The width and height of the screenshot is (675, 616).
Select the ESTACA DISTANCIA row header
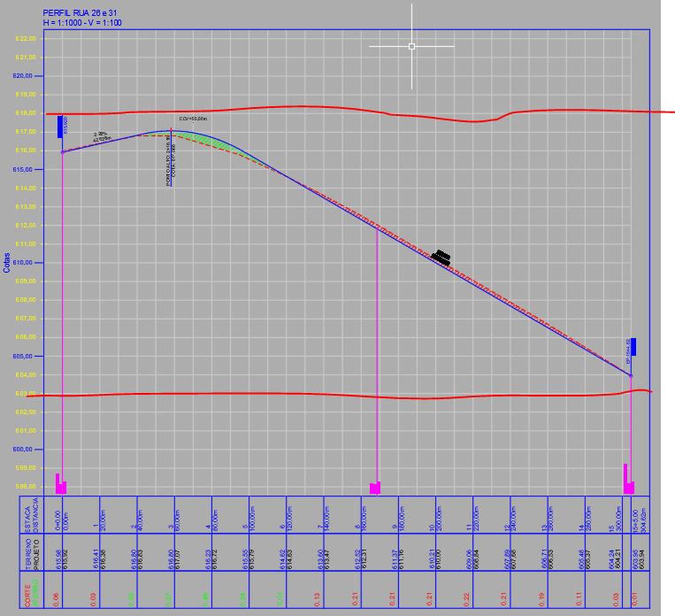(x=32, y=515)
